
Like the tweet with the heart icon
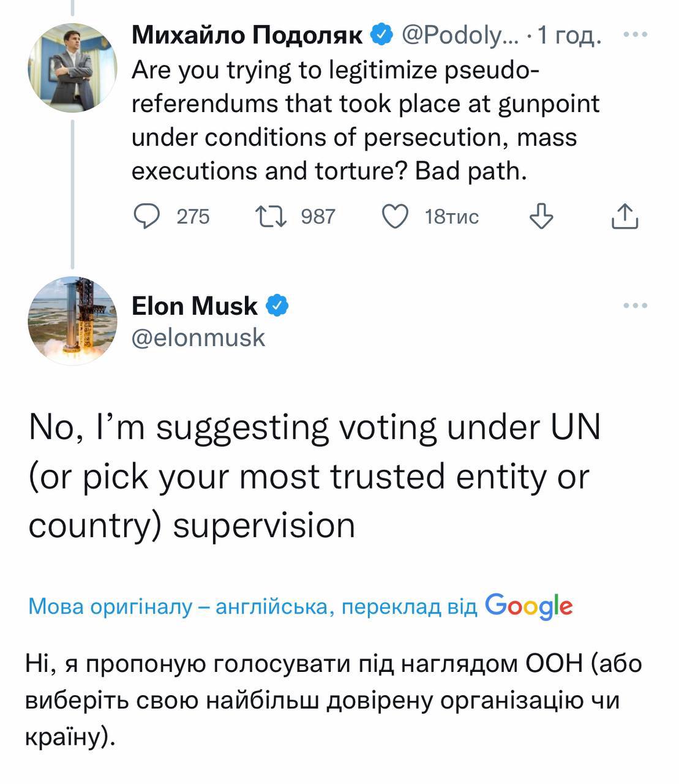pos(395,216)
